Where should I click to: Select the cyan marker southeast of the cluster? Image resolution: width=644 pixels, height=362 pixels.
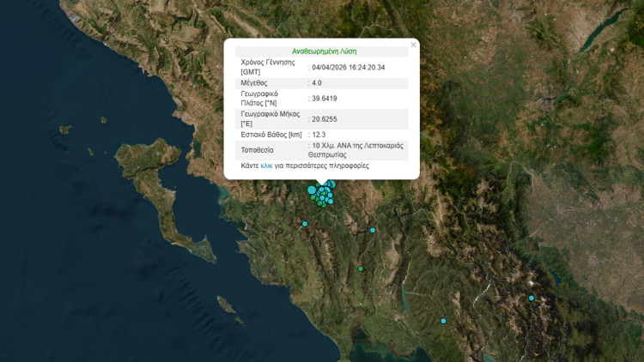click(373, 230)
